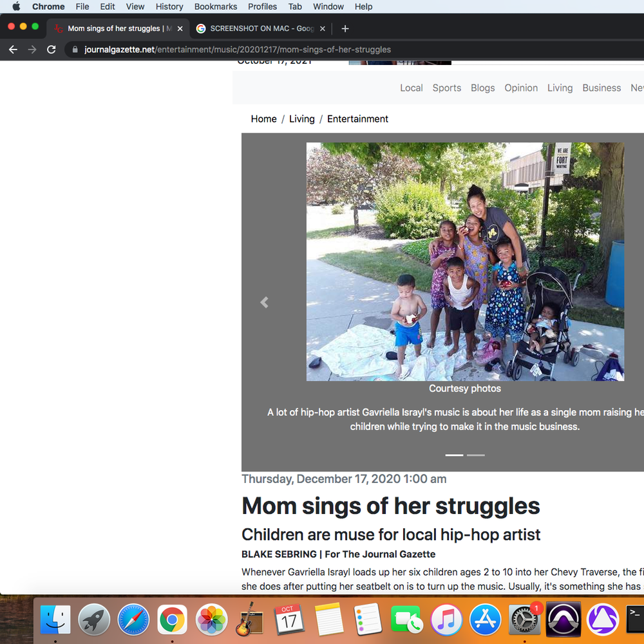Open Notes from the Dock
This screenshot has width=644, height=644.
pos(328,620)
